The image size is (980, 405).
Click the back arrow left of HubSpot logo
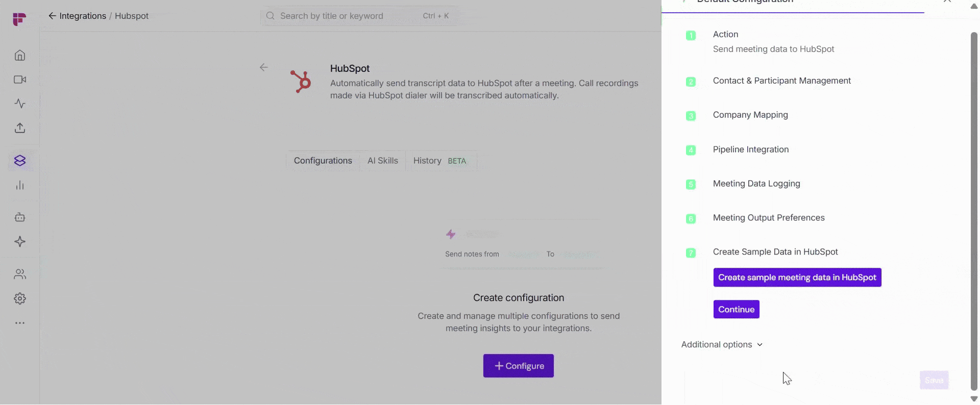(263, 67)
